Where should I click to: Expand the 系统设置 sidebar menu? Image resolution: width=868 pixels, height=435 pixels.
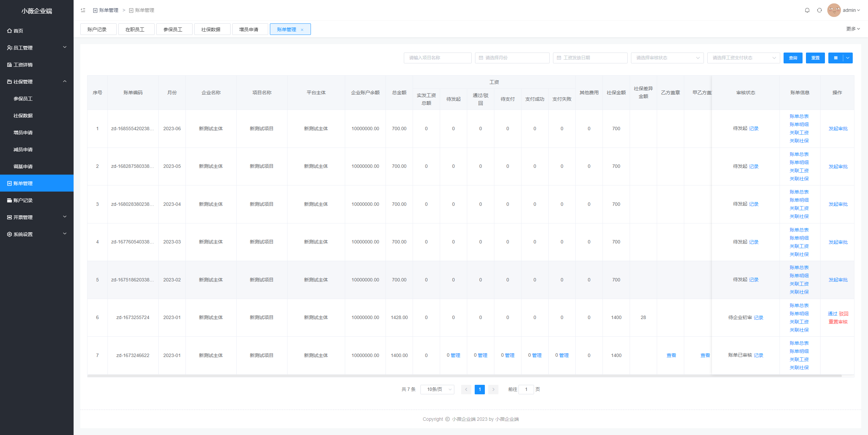point(37,234)
